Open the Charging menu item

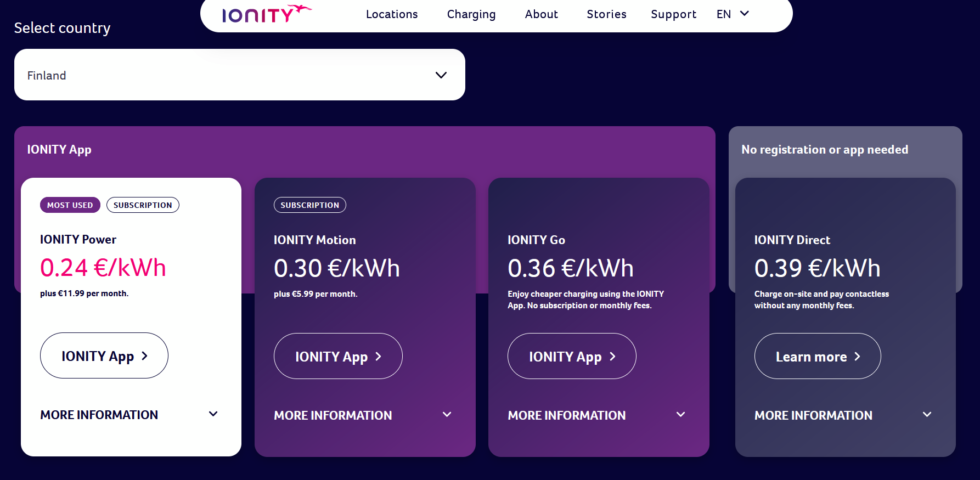[x=471, y=14]
